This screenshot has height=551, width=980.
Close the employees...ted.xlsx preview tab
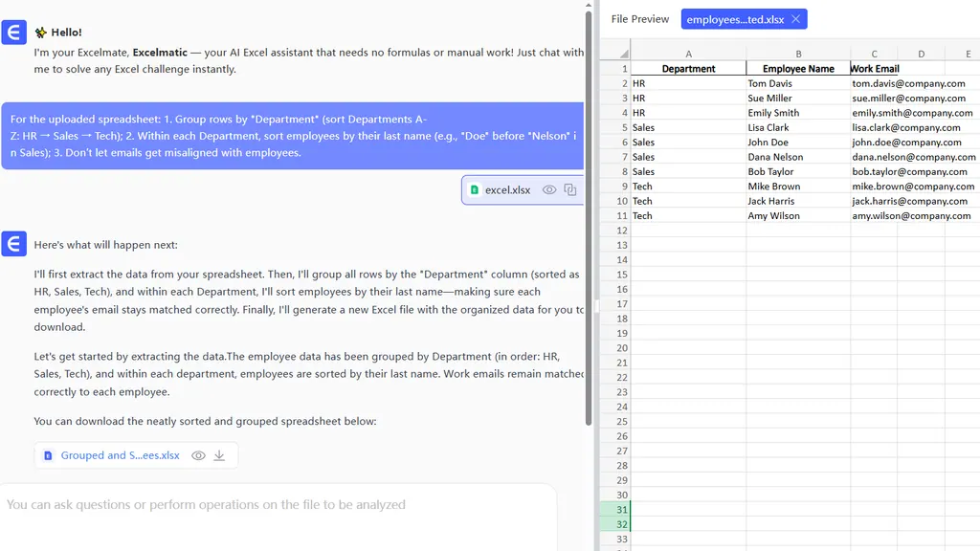coord(795,19)
